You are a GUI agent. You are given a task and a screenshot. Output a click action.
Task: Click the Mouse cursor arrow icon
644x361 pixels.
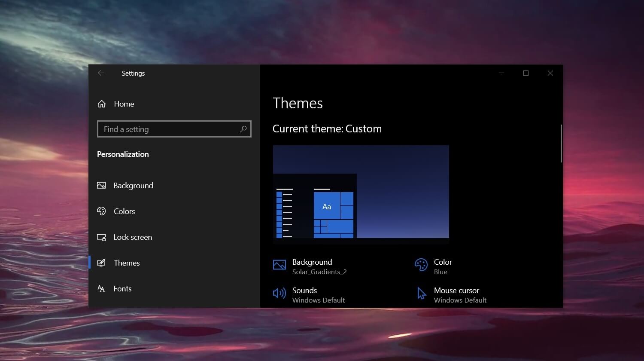coord(422,294)
